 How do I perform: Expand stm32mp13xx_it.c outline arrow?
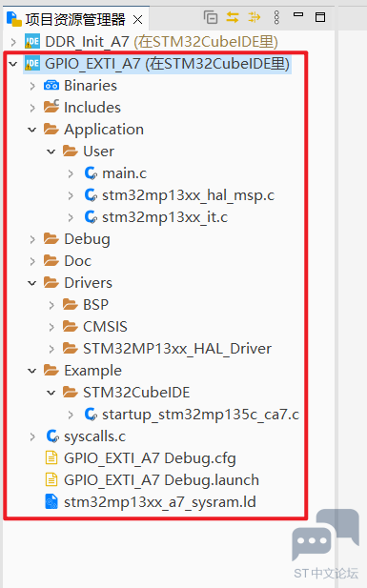71,217
